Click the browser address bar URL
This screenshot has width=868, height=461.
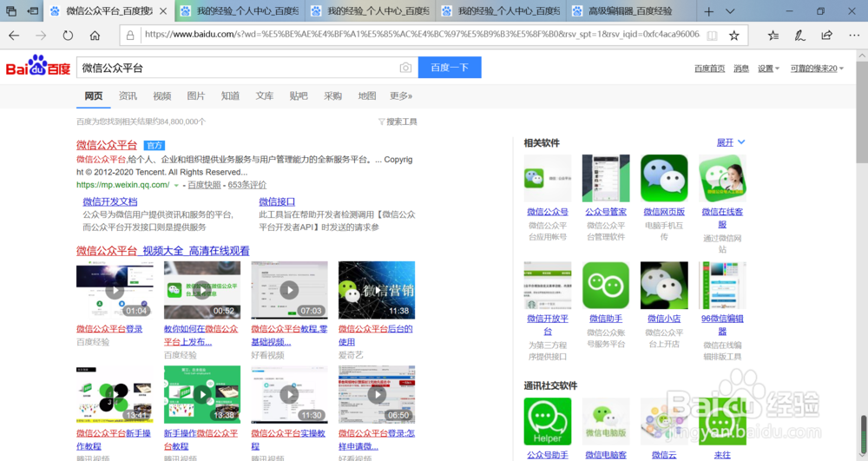point(423,35)
